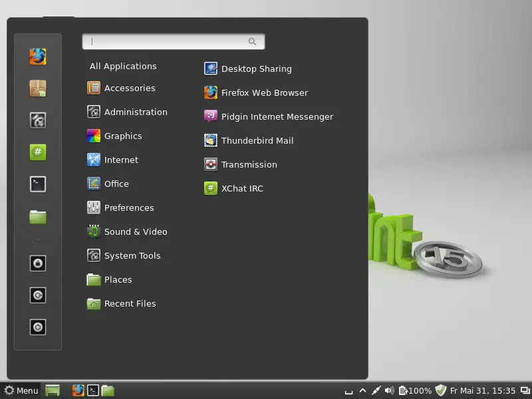Click the "Desktop Sharing" label
This screenshot has width=532, height=399.
[x=257, y=69]
